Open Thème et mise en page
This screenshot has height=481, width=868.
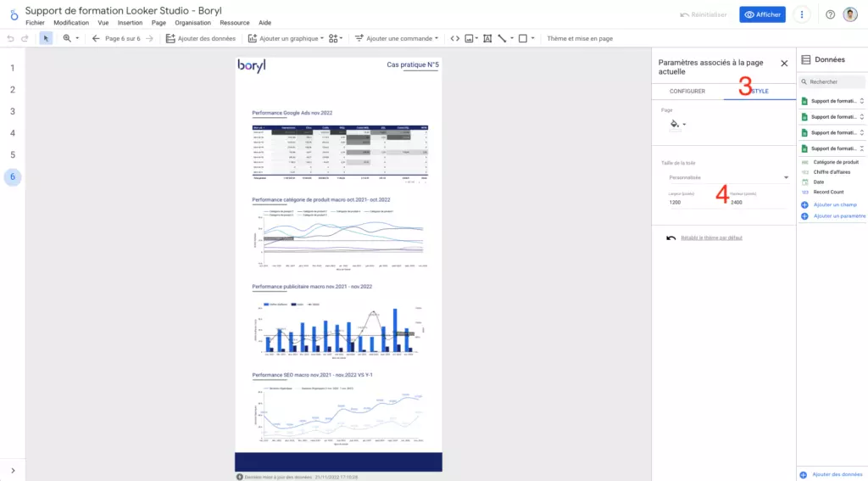tap(580, 38)
